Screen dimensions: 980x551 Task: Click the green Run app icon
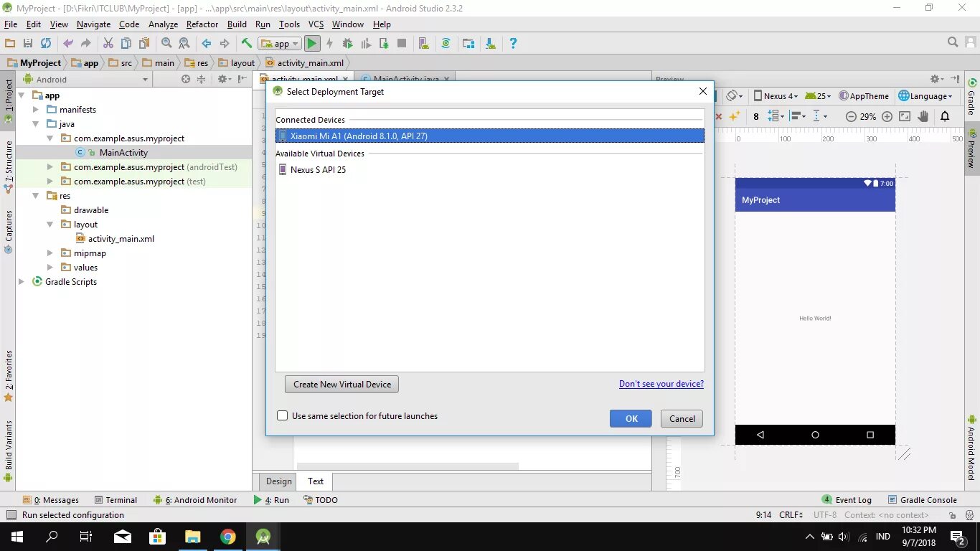[312, 44]
